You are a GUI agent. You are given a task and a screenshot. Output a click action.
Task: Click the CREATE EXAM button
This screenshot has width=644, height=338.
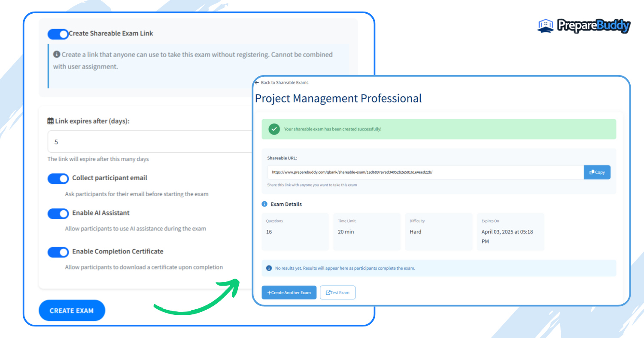tap(72, 310)
